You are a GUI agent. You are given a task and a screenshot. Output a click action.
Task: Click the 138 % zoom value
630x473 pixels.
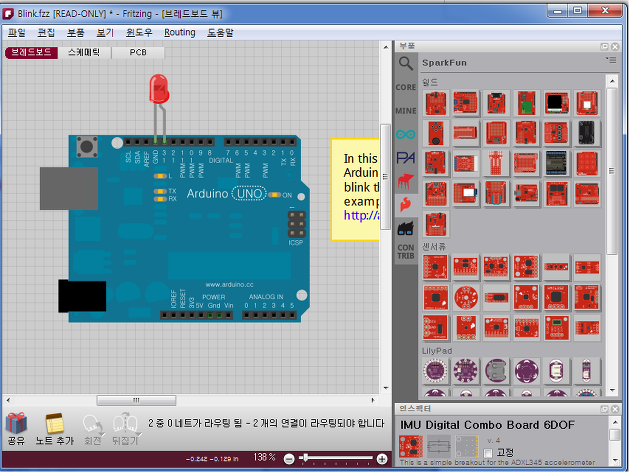point(264,457)
